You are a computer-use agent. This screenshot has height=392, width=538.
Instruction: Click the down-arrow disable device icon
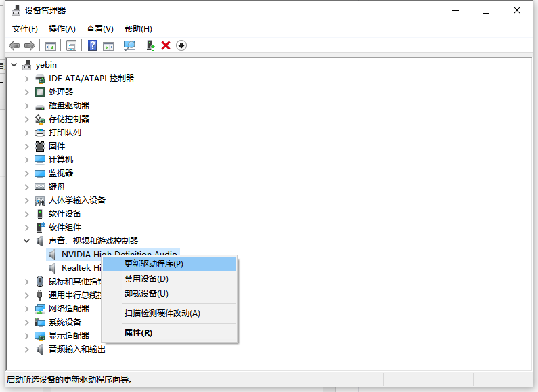181,45
